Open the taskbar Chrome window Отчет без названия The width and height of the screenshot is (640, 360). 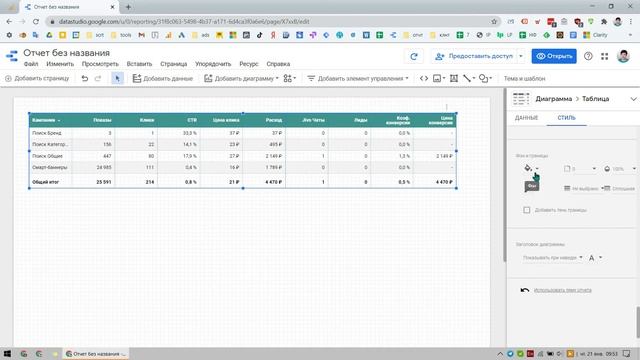(96, 354)
